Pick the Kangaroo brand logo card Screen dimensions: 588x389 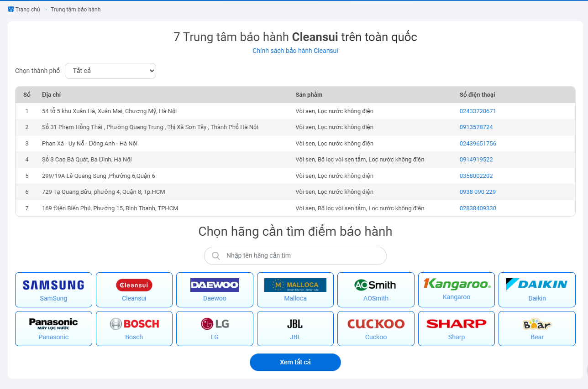point(457,290)
